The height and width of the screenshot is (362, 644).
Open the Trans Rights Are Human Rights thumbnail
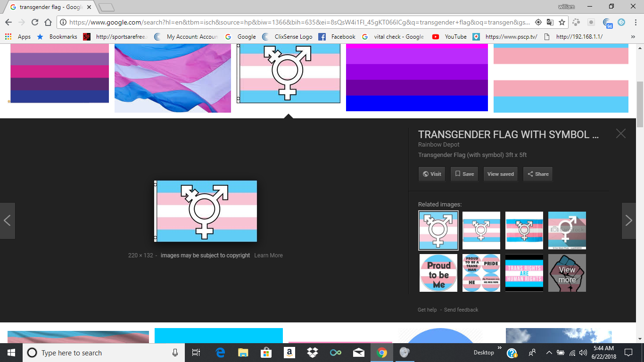(524, 273)
